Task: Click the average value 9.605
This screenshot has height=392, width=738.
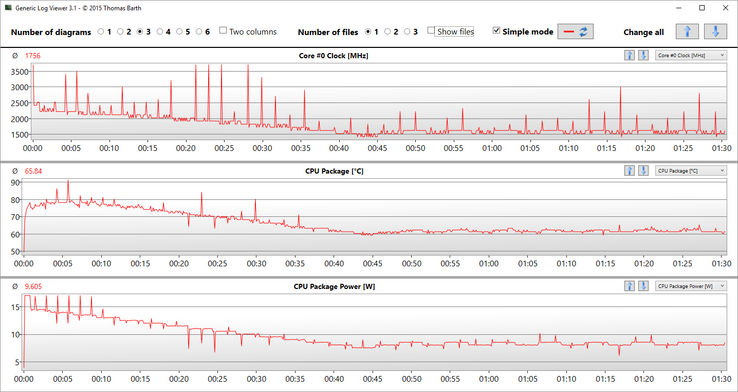Action: tap(32, 287)
